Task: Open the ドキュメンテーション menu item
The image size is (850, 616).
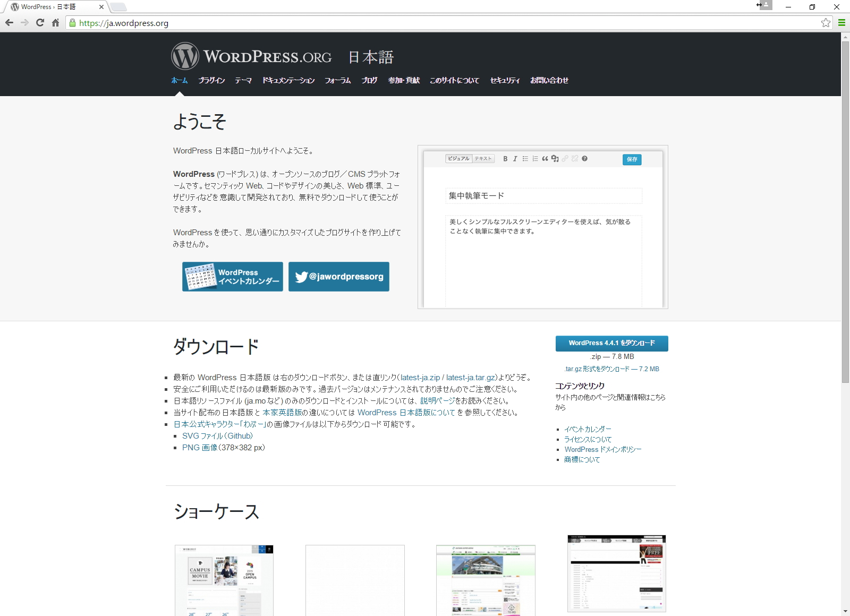Action: (288, 81)
